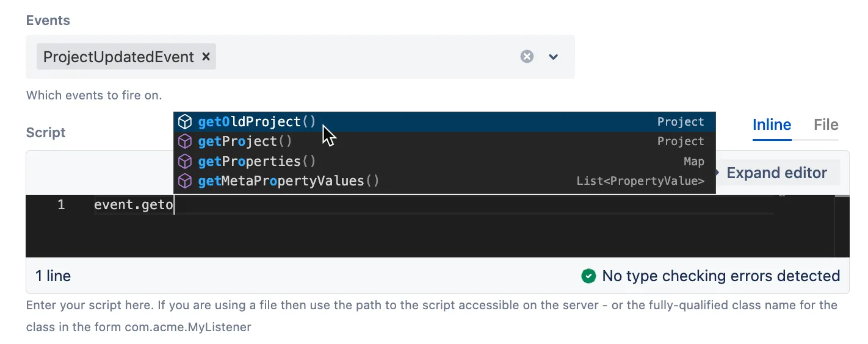Select getProject() autocomplete suggestion
The height and width of the screenshot is (344, 868).
(444, 142)
